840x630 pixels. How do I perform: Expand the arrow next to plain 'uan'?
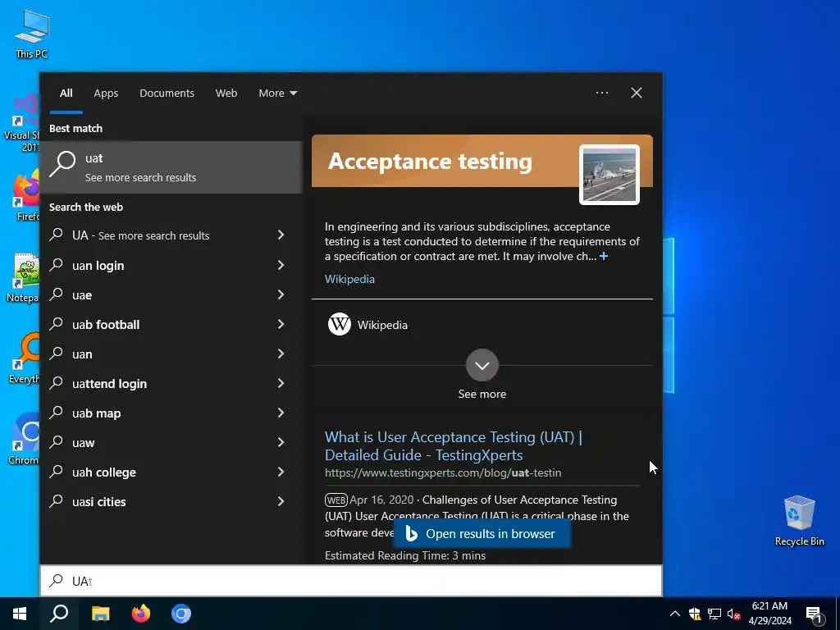coord(281,354)
